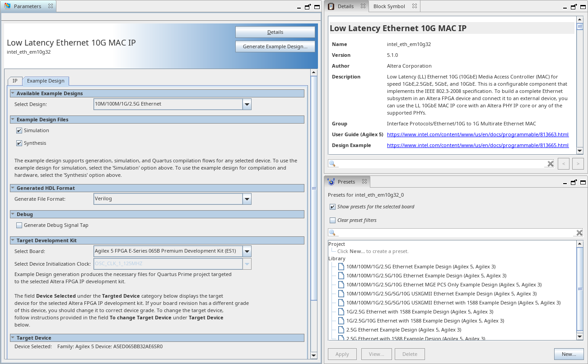Collapse the Target Device section
Image resolution: width=588 pixels, height=364 pixels.
pos(13,338)
